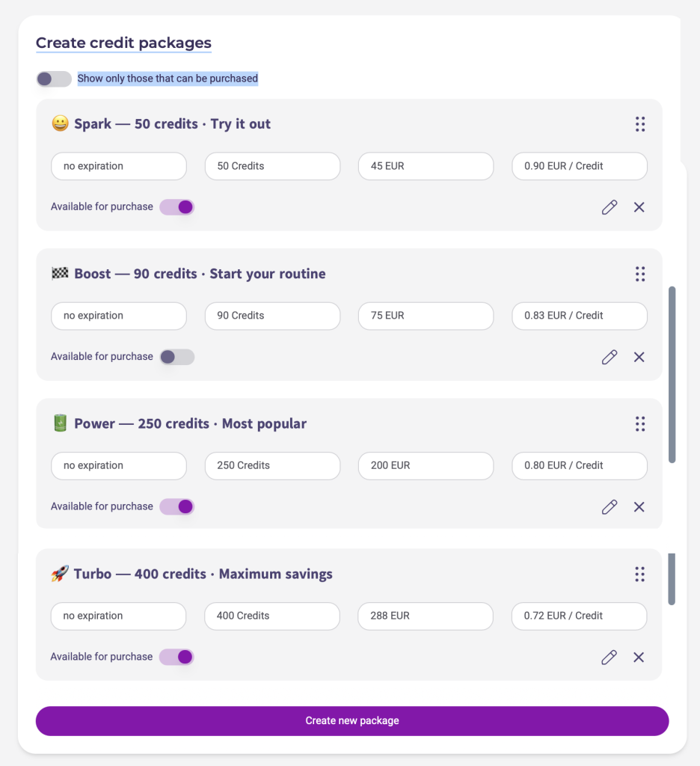Viewport: 700px width, 766px height.
Task: Open editor for the Turbo package
Action: (610, 658)
